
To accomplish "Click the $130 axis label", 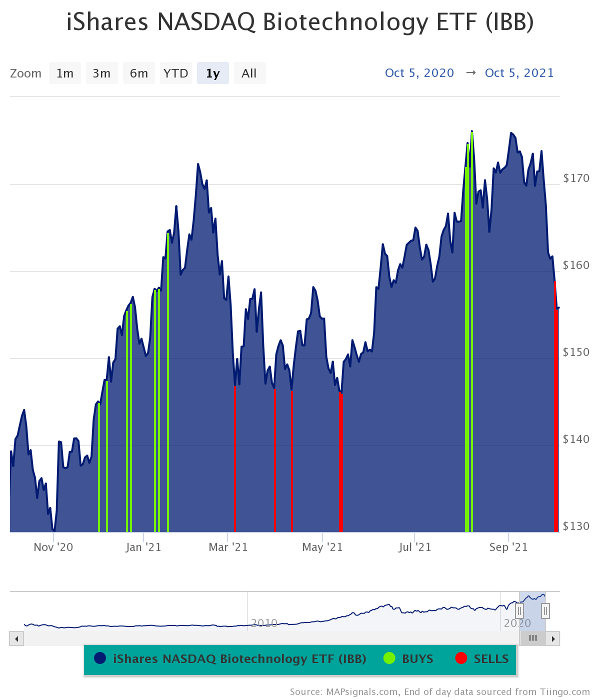I will [x=576, y=525].
